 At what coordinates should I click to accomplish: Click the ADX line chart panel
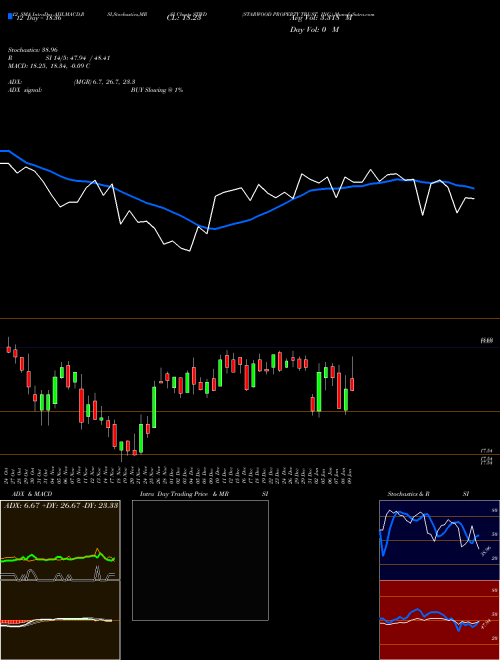pyautogui.click(x=60, y=540)
